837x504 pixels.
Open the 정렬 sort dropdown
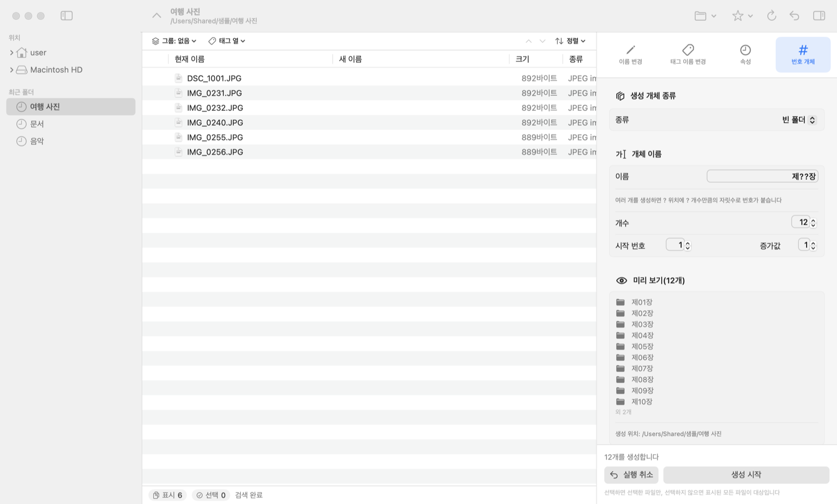570,41
